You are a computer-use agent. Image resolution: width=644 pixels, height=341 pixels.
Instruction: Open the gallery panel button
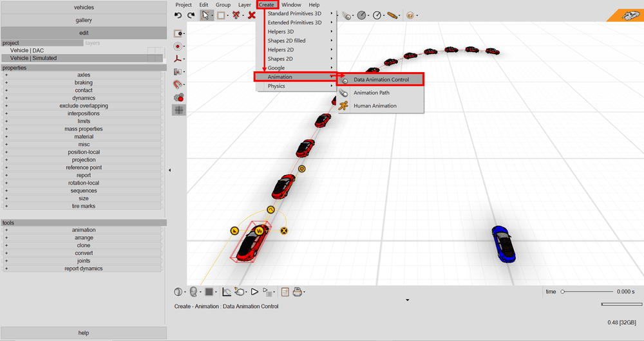[x=84, y=20]
